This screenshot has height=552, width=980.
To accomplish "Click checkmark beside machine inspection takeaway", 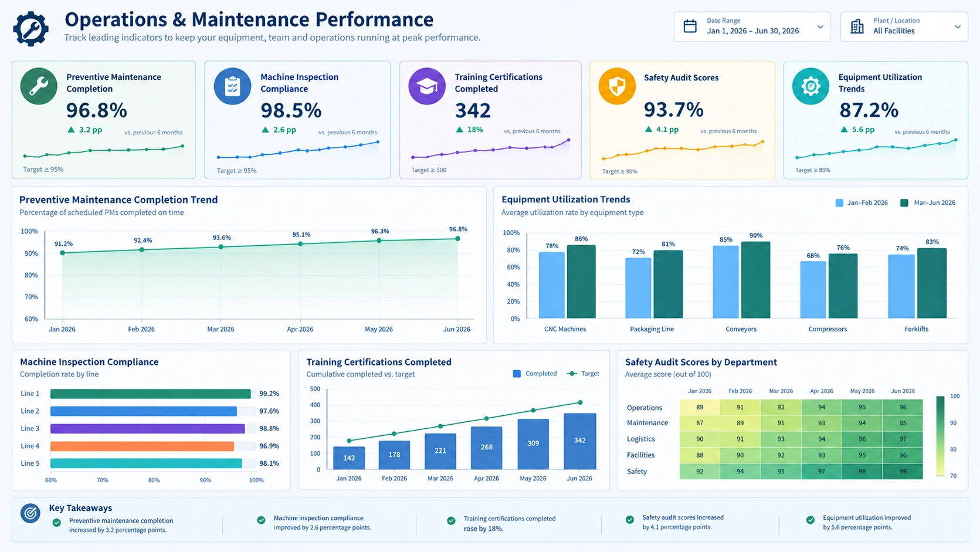I will 261,520.
